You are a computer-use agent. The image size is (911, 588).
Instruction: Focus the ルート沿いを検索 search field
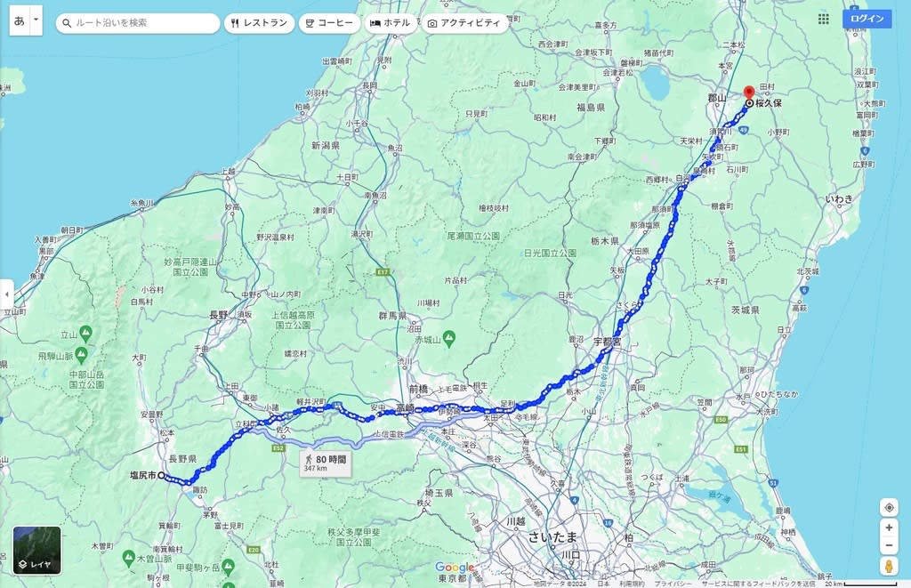pyautogui.click(x=138, y=23)
